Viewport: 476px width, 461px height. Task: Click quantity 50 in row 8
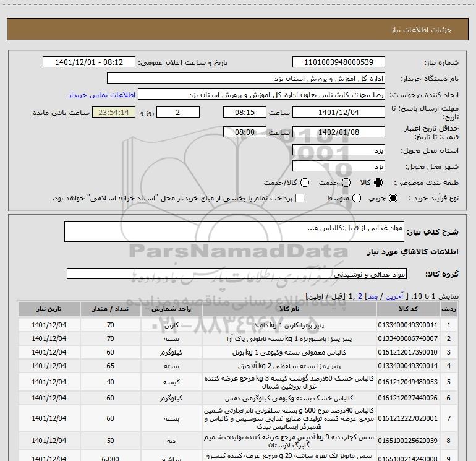pyautogui.click(x=110, y=441)
